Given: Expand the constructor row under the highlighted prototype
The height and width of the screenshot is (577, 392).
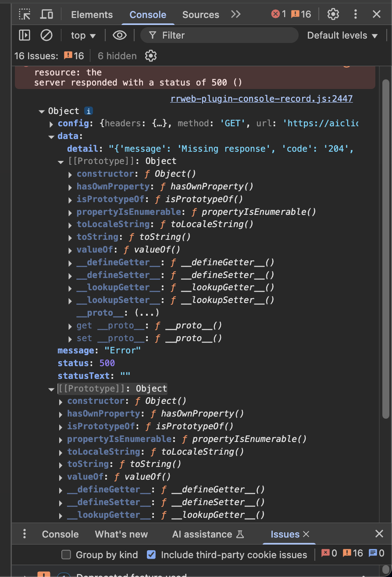Looking at the screenshot, I should coord(61,401).
